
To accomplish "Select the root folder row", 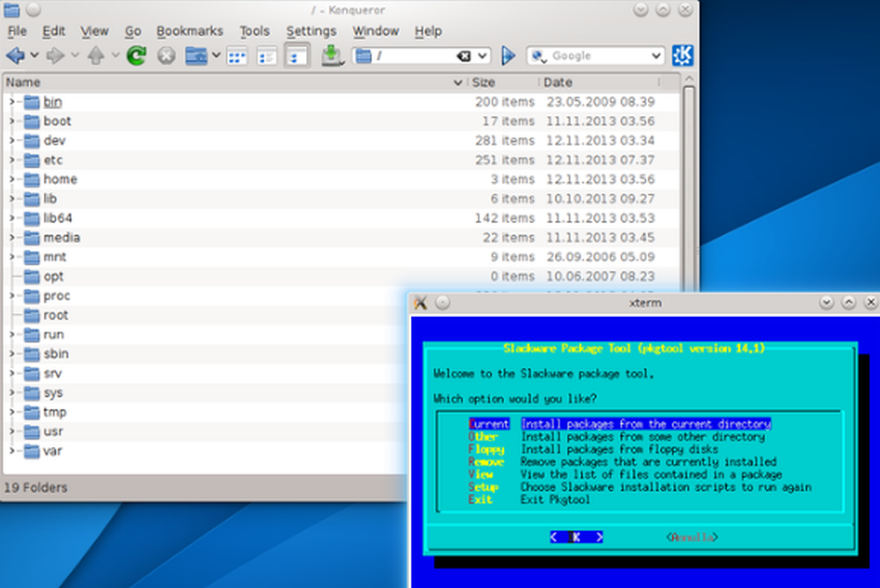I will click(205, 315).
